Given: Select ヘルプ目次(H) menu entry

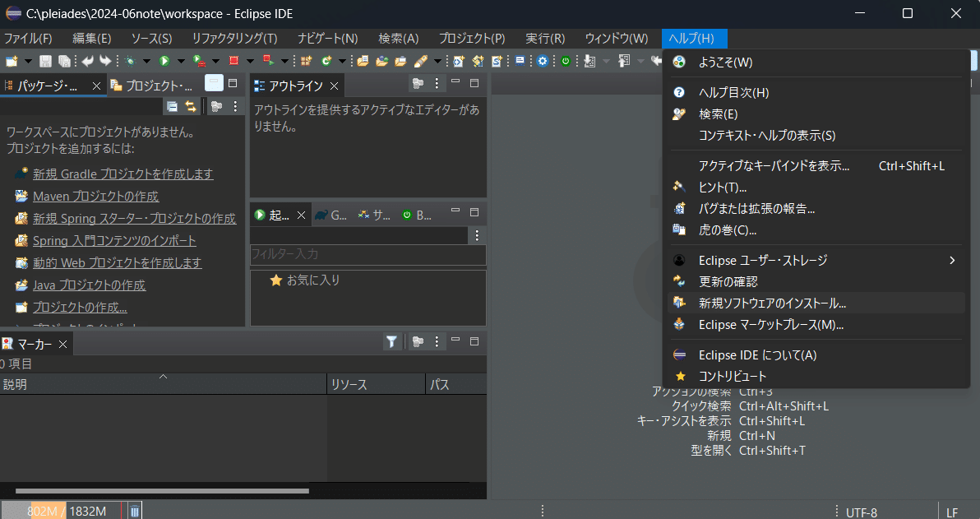Looking at the screenshot, I should pos(816,93).
